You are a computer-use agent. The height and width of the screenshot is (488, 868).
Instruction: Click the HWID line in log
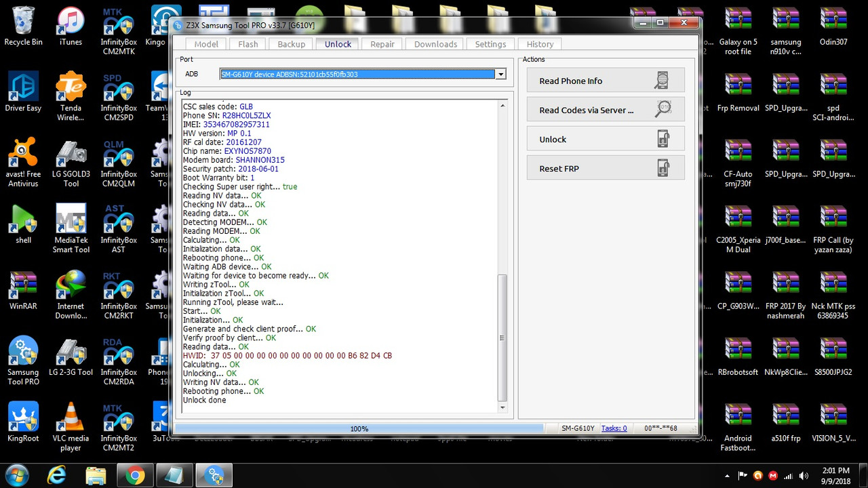(287, 355)
